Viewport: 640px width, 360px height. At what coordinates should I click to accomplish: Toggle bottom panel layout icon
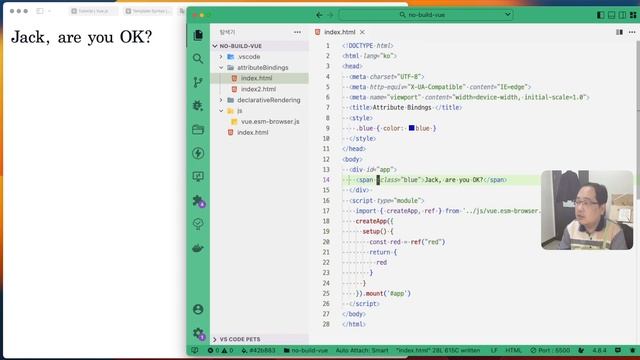(611, 15)
